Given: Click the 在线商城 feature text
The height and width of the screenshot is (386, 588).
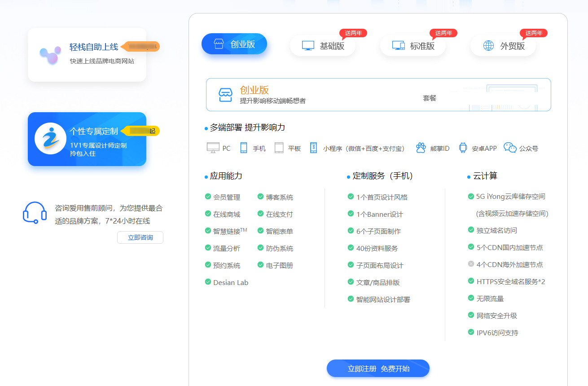Looking at the screenshot, I should 227,214.
